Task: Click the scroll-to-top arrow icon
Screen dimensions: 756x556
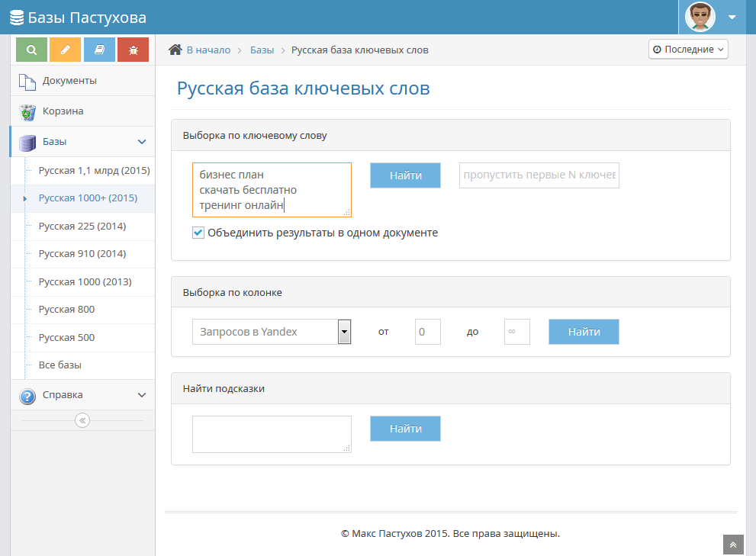Action: [x=733, y=545]
